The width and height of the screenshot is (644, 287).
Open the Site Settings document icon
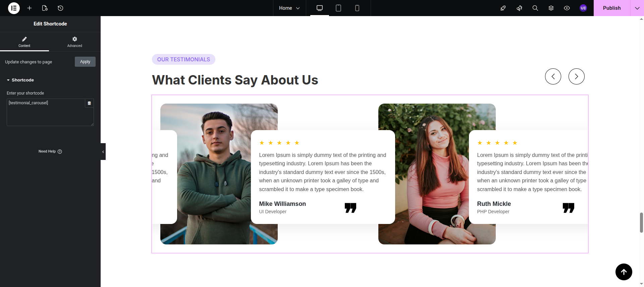[45, 8]
